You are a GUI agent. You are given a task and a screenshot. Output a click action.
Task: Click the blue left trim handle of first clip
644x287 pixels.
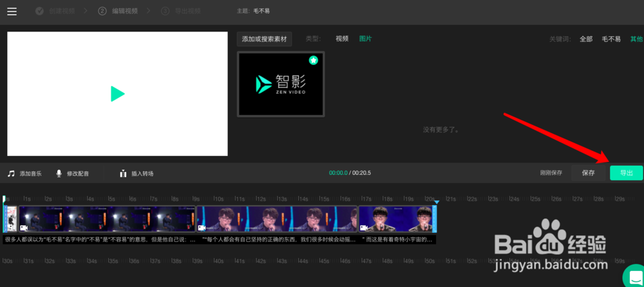coord(5,219)
